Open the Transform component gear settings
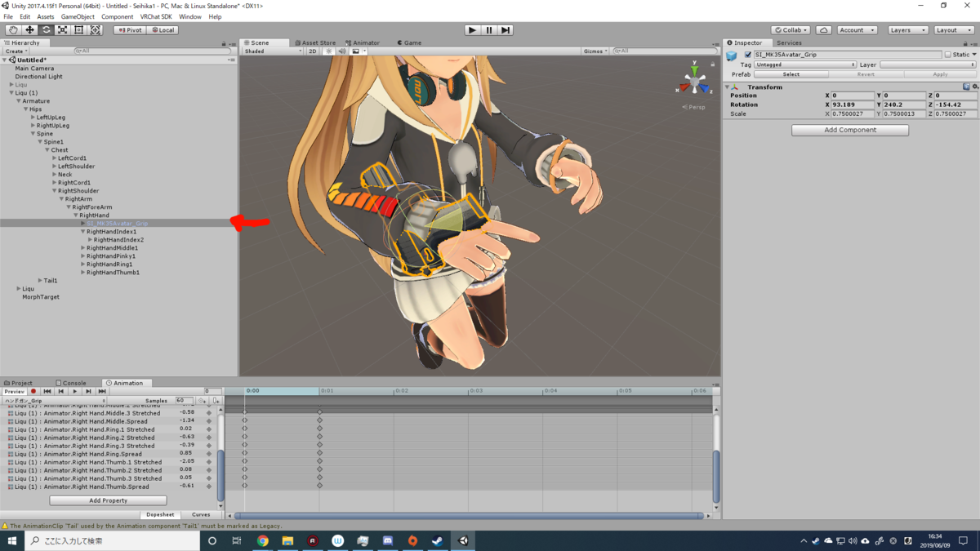This screenshot has height=551, width=980. 975,87
